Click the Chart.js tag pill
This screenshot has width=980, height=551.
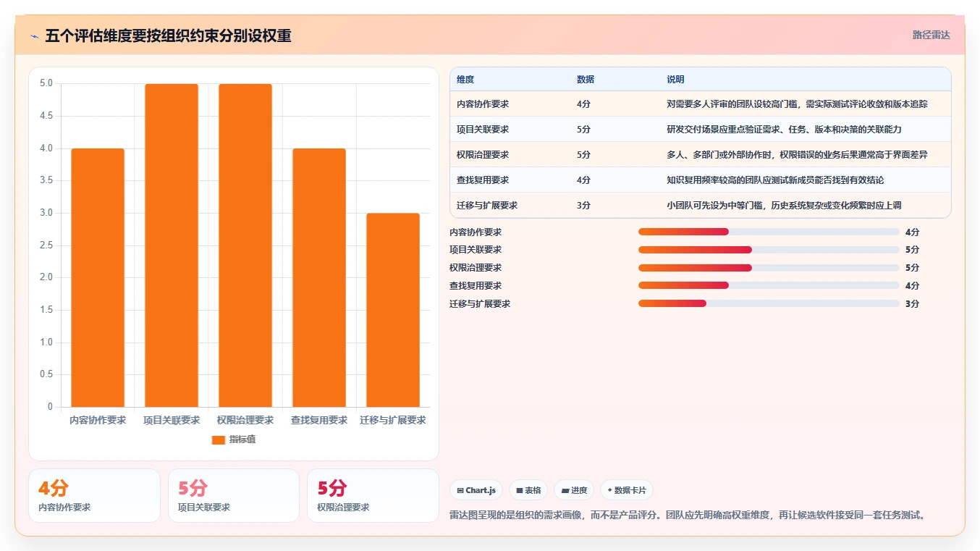click(476, 490)
